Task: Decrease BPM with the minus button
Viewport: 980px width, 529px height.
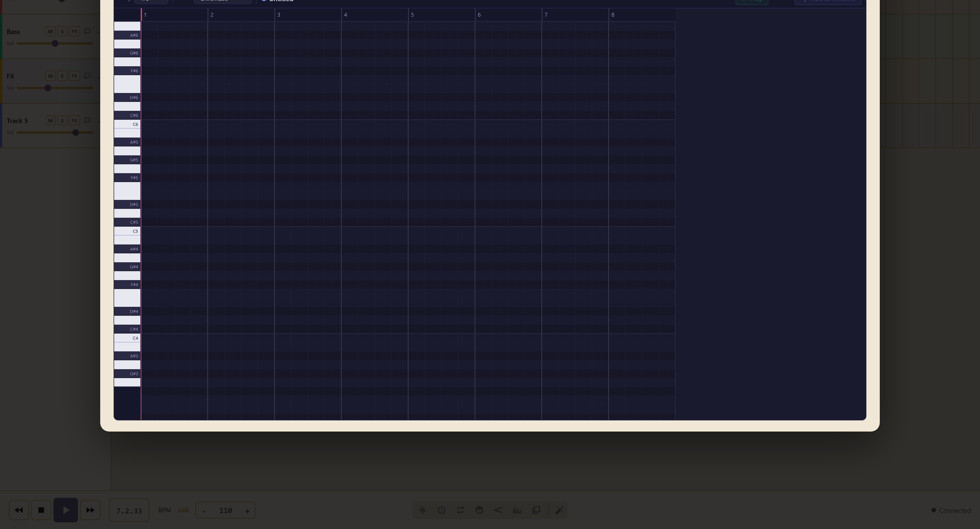Action: pyautogui.click(x=204, y=511)
